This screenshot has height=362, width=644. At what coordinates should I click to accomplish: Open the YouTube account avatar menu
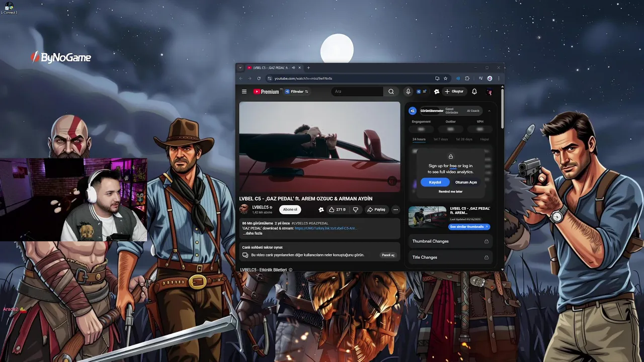pyautogui.click(x=489, y=92)
